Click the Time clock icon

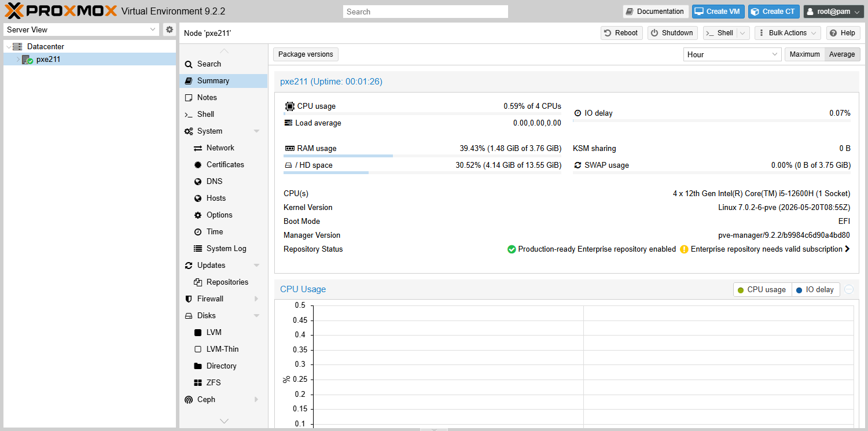tap(198, 232)
